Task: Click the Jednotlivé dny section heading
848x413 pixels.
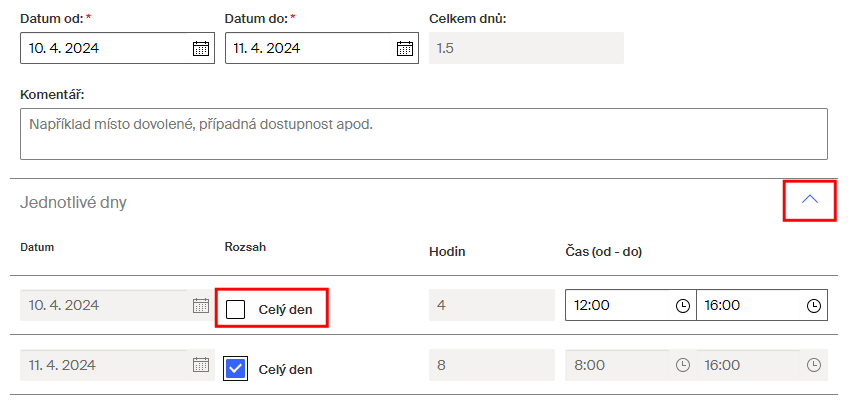Action: pos(73,203)
